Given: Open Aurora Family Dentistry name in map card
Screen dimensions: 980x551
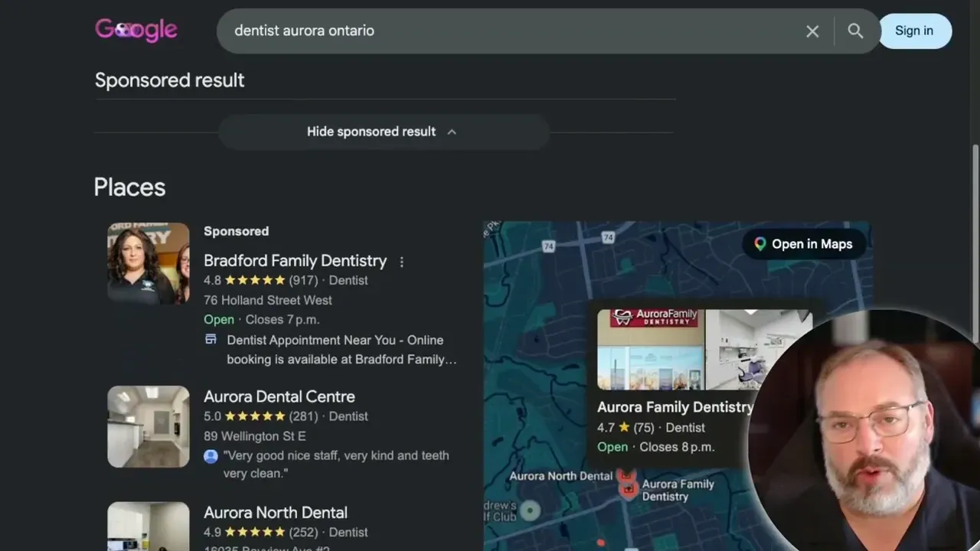Looking at the screenshot, I should click(675, 407).
